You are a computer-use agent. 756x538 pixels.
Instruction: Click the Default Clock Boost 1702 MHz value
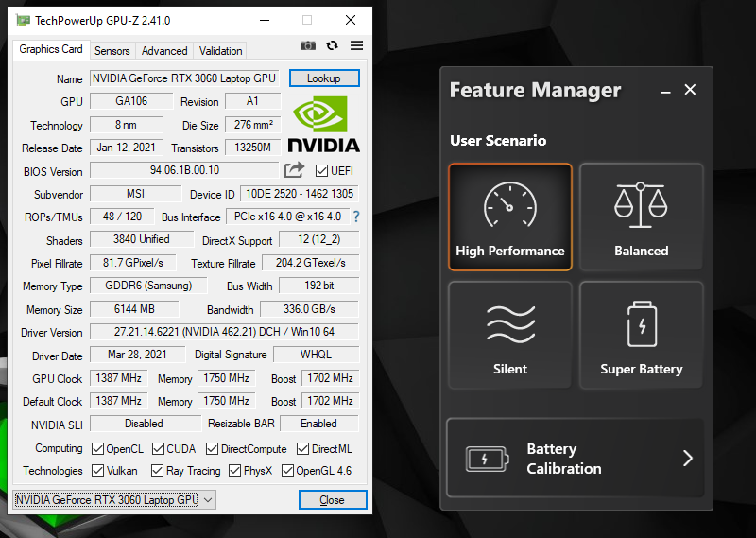pos(330,401)
